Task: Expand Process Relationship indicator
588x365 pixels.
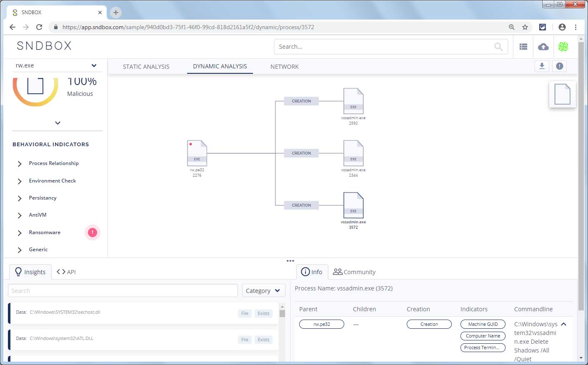Action: 20,164
